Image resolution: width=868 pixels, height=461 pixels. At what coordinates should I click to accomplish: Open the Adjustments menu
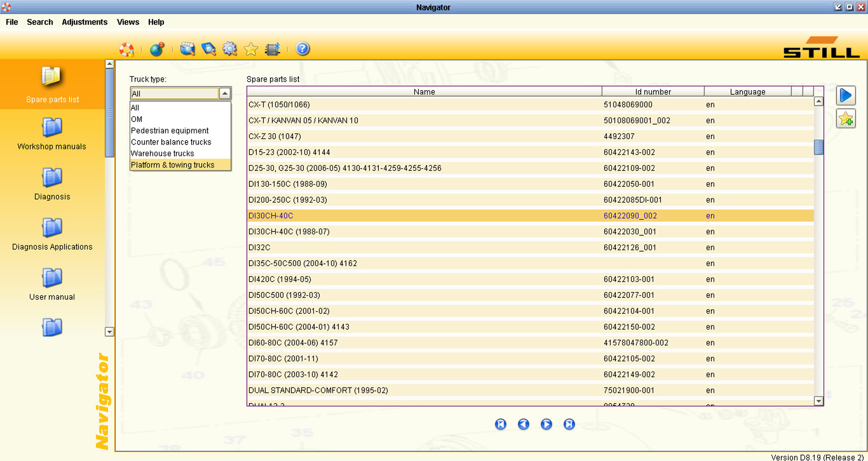(84, 22)
